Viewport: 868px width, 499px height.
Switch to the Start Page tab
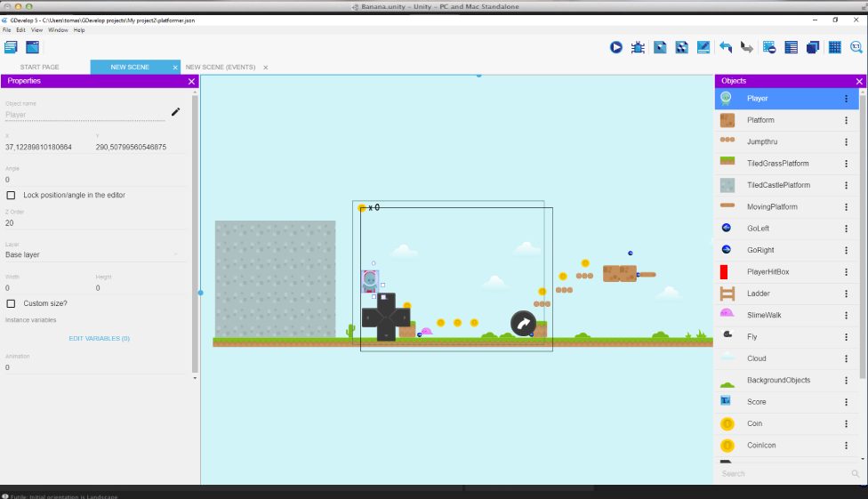40,67
